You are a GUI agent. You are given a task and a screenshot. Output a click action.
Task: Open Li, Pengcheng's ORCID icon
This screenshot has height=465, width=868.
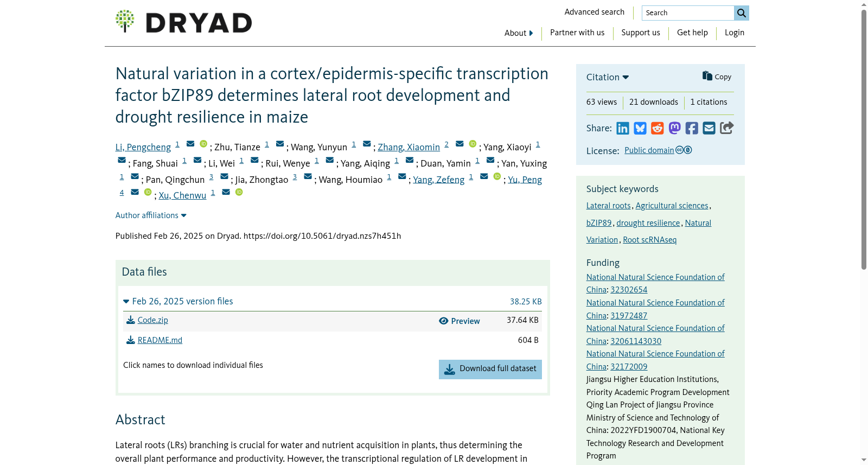203,144
